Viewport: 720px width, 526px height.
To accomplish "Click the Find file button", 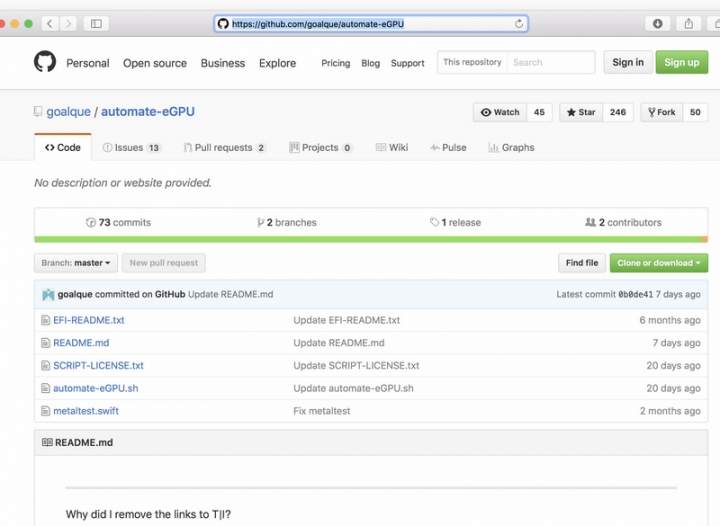I will coord(582,263).
